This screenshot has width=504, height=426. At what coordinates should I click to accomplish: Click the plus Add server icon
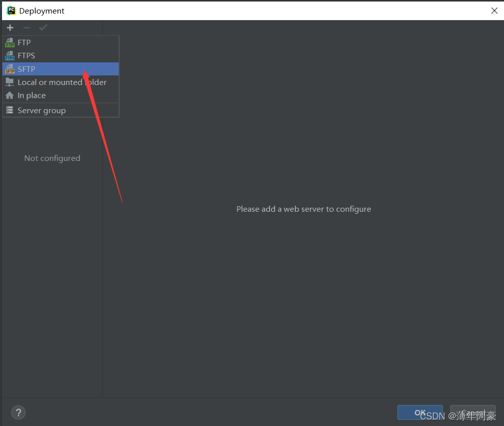[x=10, y=28]
